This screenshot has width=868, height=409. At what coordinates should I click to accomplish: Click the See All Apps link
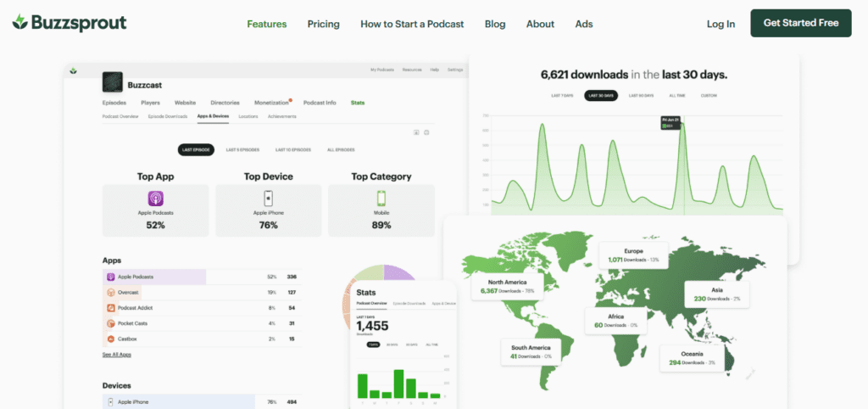pyautogui.click(x=117, y=354)
